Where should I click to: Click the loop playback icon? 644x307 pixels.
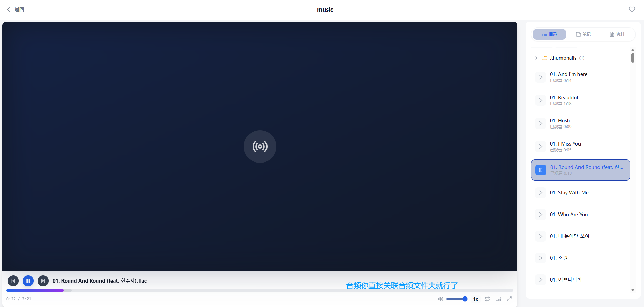[x=487, y=299]
